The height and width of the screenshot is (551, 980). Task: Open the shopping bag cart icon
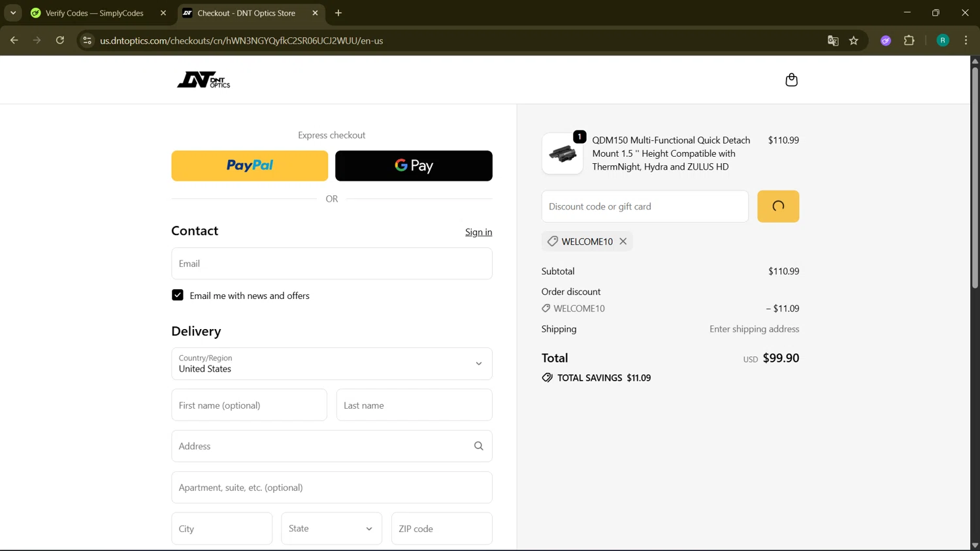[x=791, y=80]
